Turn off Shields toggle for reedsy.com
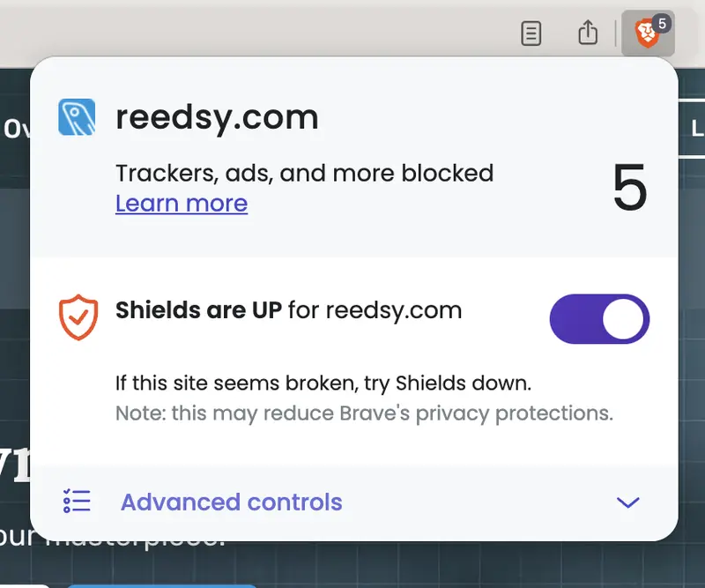 599,319
